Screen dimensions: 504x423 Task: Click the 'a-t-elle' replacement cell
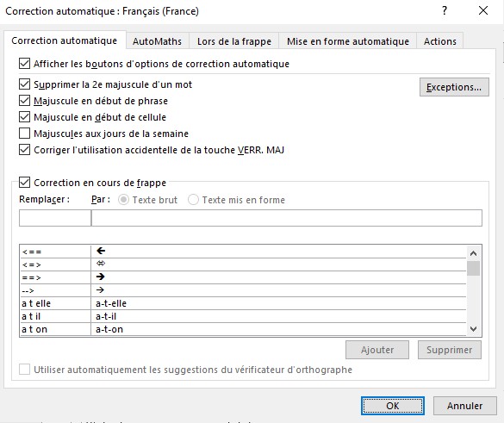pos(278,303)
